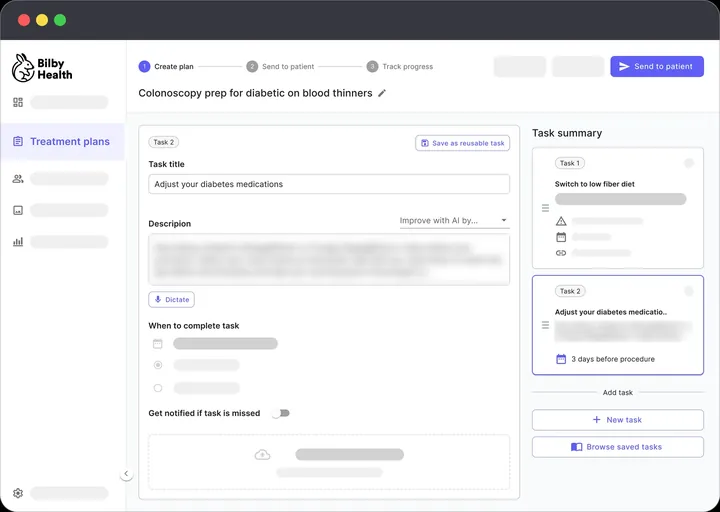This screenshot has width=720, height=512.
Task: Open the bar chart analytics icon
Action: [x=18, y=242]
